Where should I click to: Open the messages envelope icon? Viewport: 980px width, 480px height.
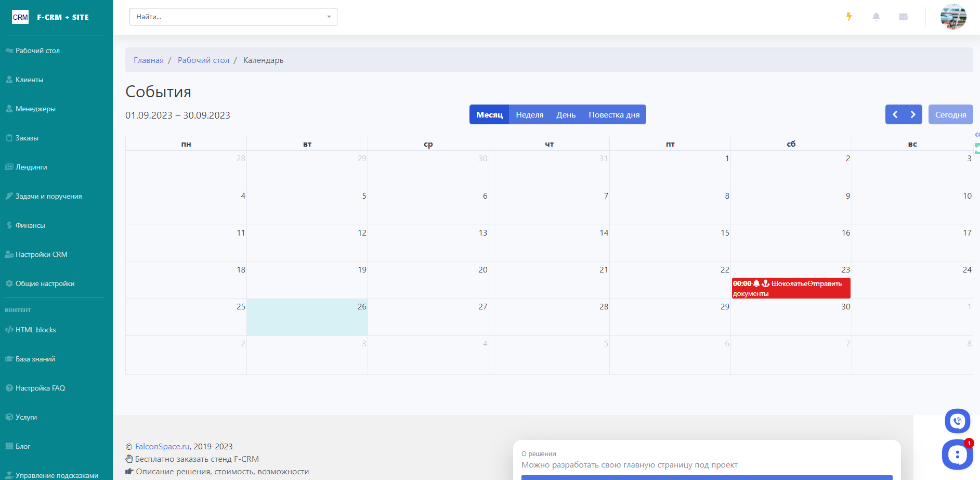903,17
